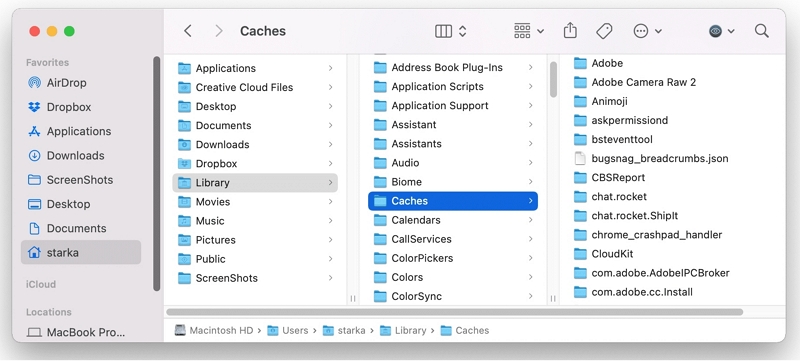Click the horizontal scrollbar below columns
The height and width of the screenshot is (361, 800).
point(455,312)
